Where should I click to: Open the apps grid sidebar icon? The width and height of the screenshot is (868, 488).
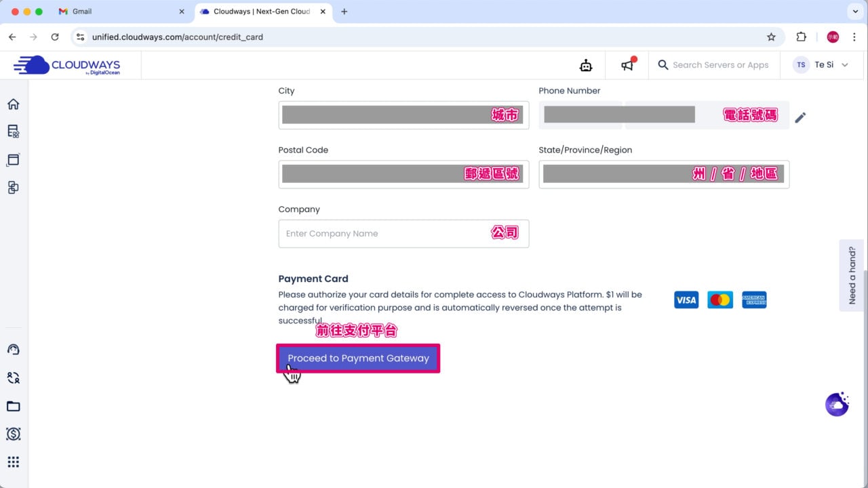[13, 462]
